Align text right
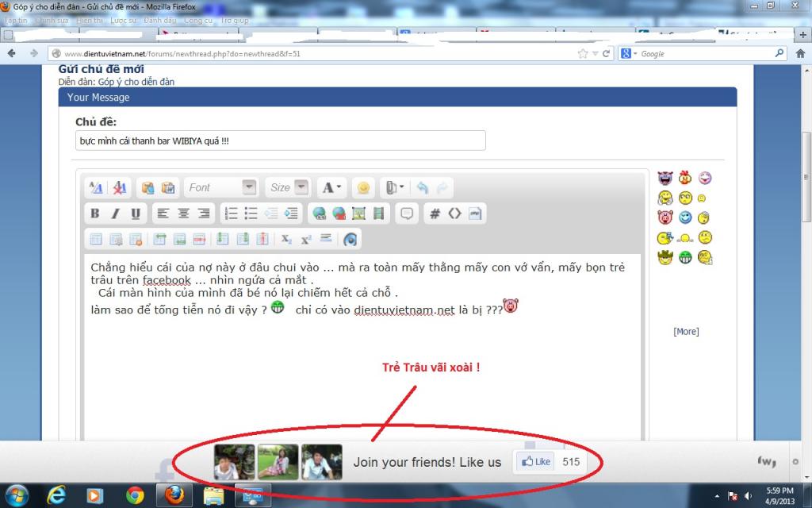 point(204,213)
